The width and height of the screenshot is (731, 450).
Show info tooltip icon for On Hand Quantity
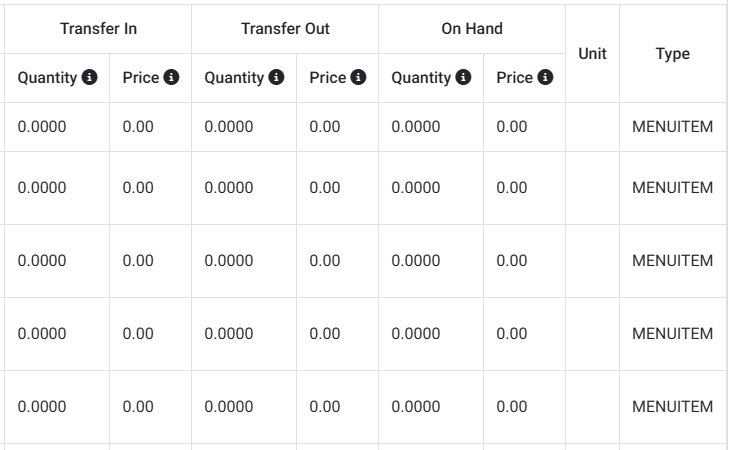click(464, 78)
